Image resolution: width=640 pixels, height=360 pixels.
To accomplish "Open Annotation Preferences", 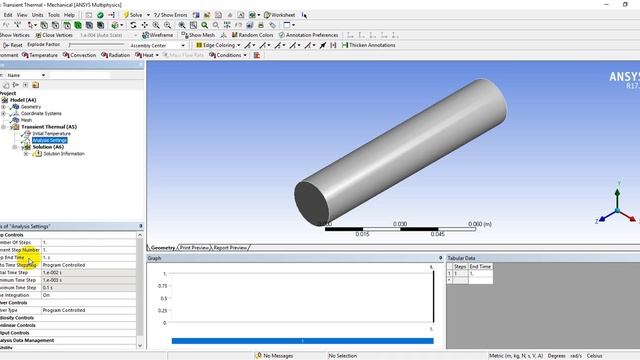I will pos(309,35).
